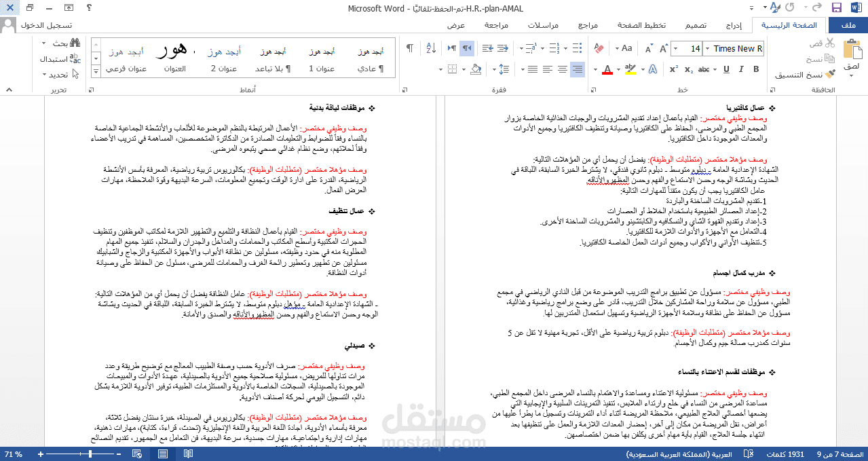Apply red font color (A button)
Screen dimensions: 868x461
[x=607, y=69]
